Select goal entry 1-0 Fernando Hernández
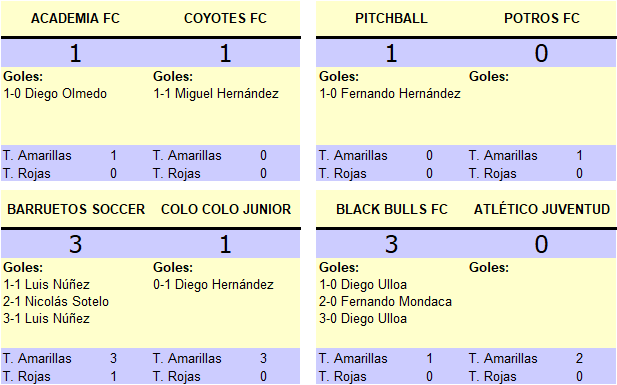617x385 pixels. (x=390, y=94)
